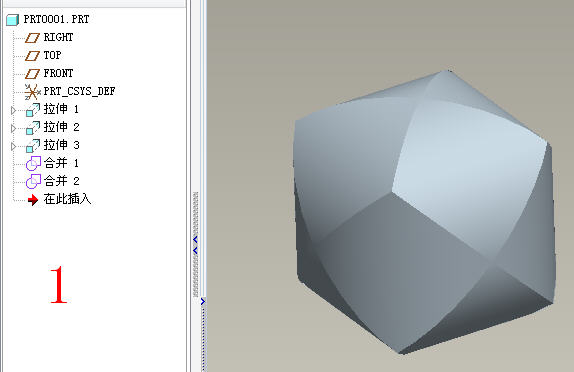Expand the 拉伸 1 tree node
Screen dimensions: 574x372
coord(14,110)
